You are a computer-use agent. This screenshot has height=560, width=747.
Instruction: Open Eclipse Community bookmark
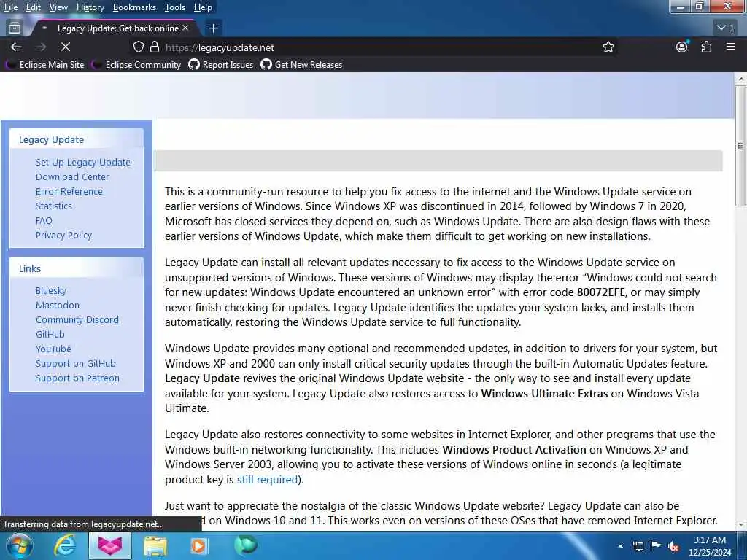click(x=138, y=65)
